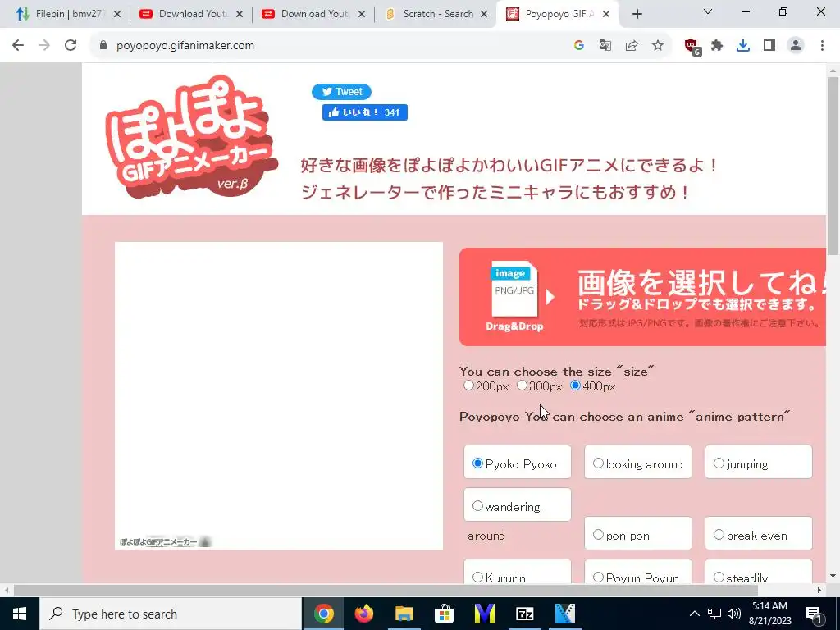The width and height of the screenshot is (840, 630).
Task: Open File Explorer from the taskbar
Action: point(404,614)
